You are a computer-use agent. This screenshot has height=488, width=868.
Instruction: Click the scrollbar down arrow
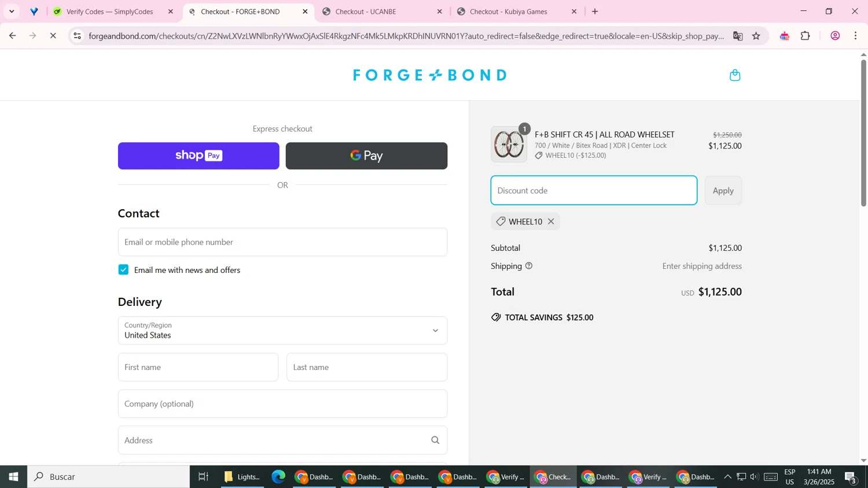point(863,461)
